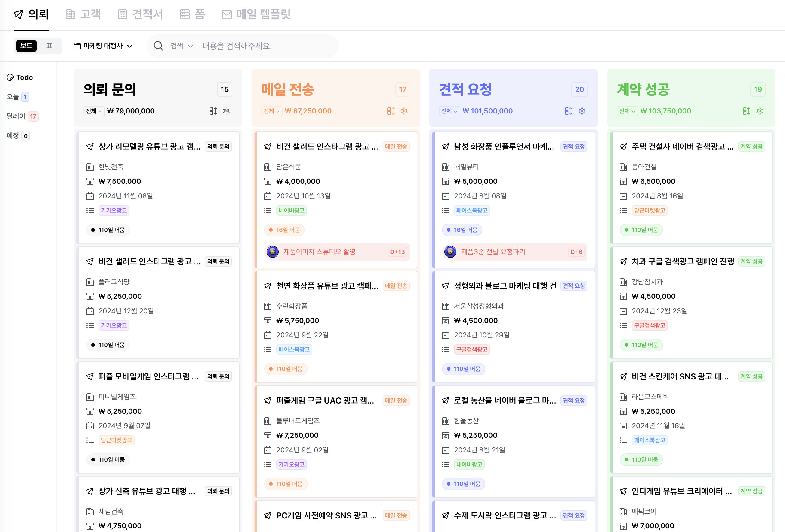Click the gear icon in 견적 요청 column
Viewport: 785px width, 532px height.
(582, 111)
